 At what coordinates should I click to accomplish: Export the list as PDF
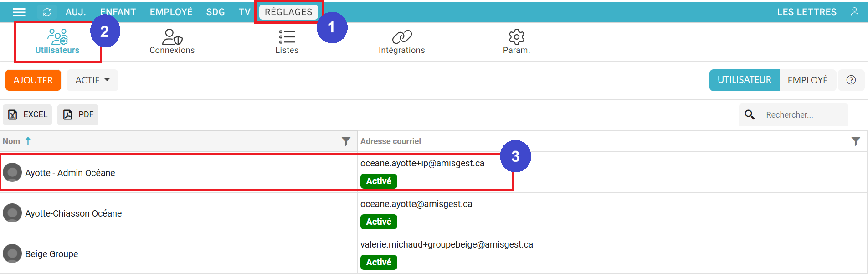(x=78, y=114)
